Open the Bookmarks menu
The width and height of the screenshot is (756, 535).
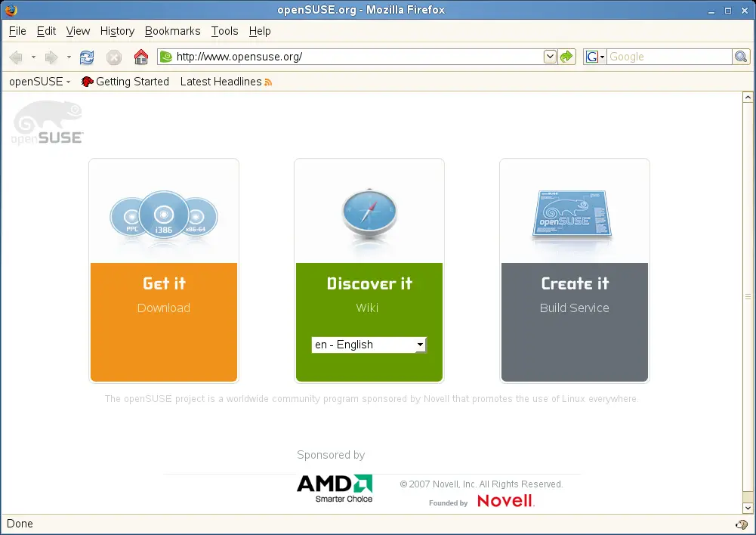pos(172,31)
